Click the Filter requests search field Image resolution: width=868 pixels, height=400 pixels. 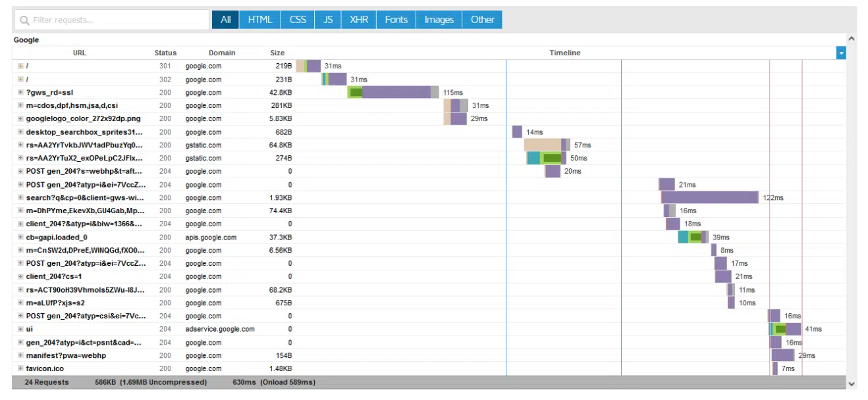(x=111, y=20)
